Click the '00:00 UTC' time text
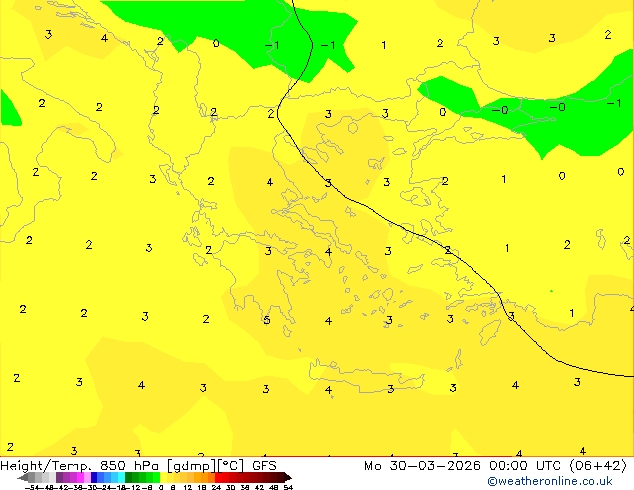634x490 pixels. coord(525,466)
